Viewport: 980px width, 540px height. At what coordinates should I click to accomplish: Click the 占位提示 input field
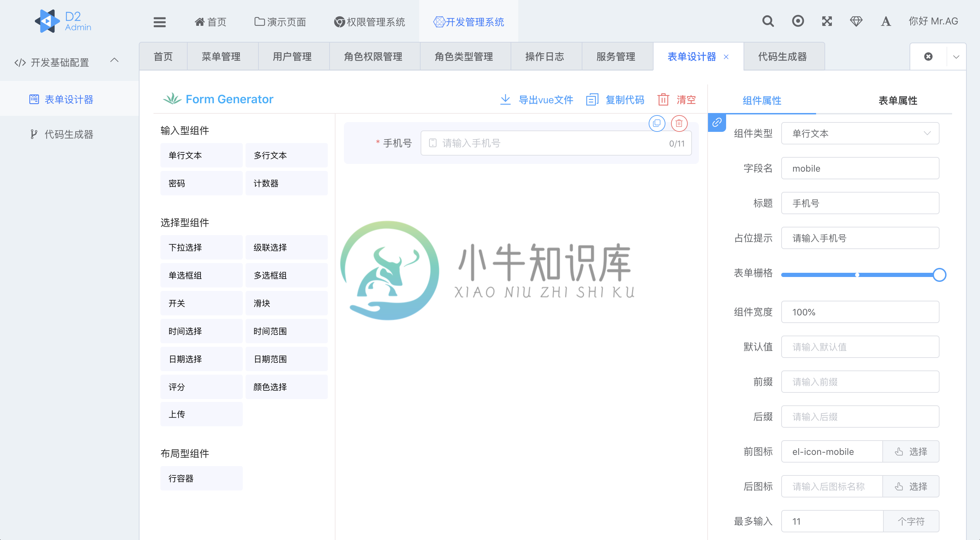(860, 238)
